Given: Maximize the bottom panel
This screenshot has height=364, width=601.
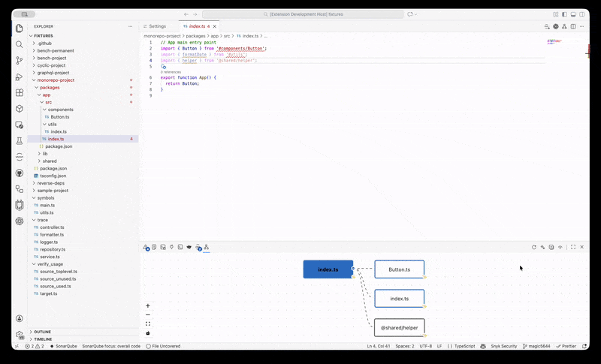Looking at the screenshot, I should (573, 247).
